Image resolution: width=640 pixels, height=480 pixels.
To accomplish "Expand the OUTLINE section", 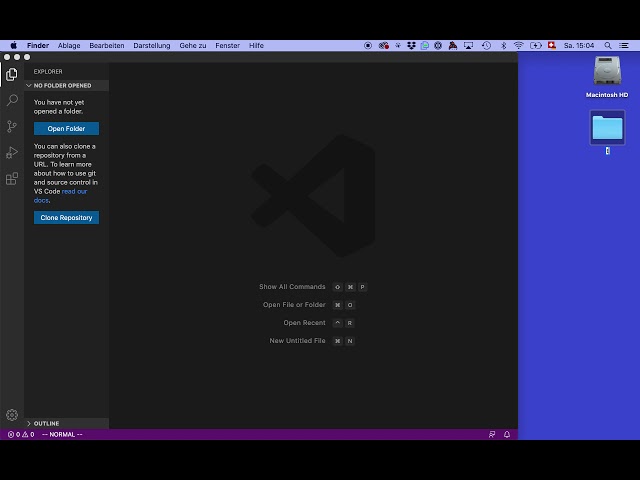I will [67, 423].
